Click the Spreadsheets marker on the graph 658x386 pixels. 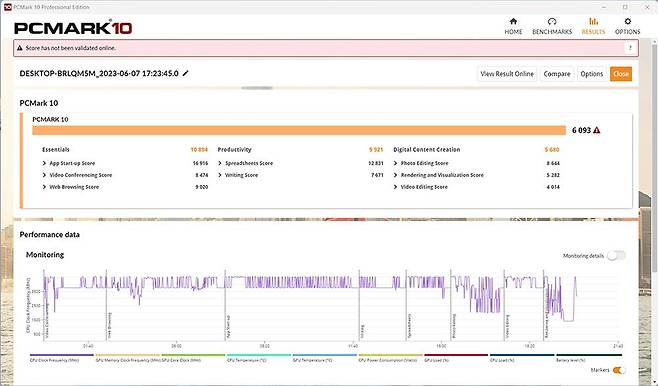(409, 326)
